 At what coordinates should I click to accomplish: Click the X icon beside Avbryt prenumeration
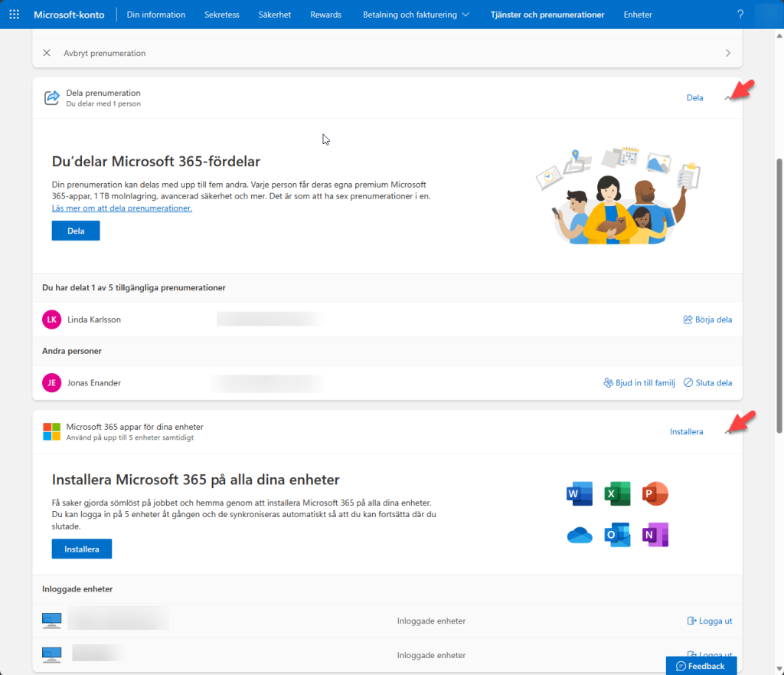47,53
